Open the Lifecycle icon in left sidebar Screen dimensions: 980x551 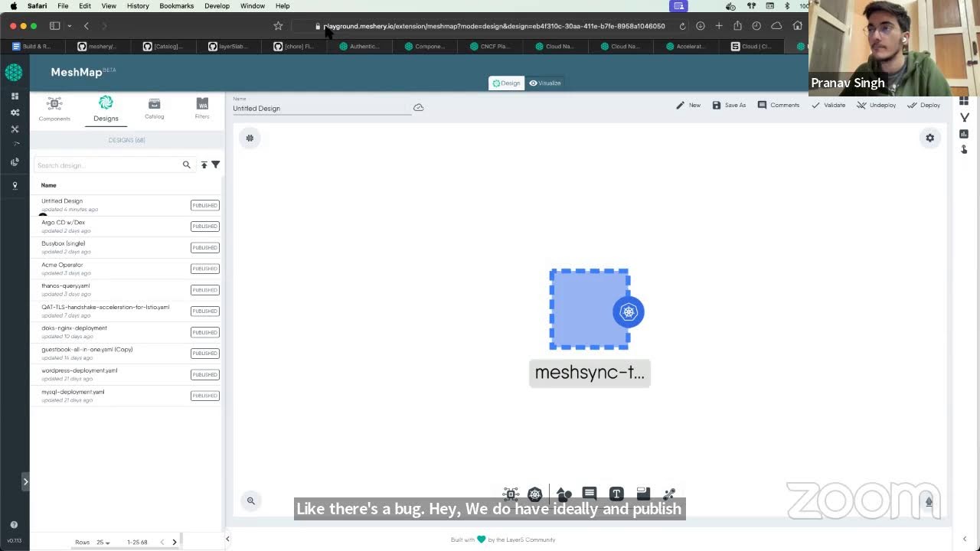click(15, 112)
